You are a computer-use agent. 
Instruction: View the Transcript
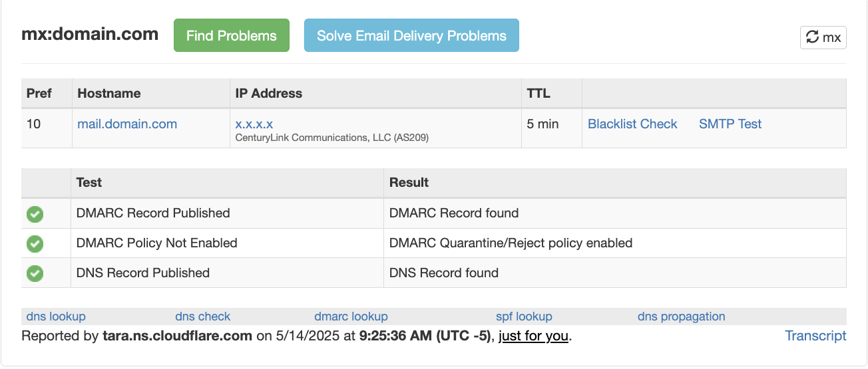pos(815,336)
